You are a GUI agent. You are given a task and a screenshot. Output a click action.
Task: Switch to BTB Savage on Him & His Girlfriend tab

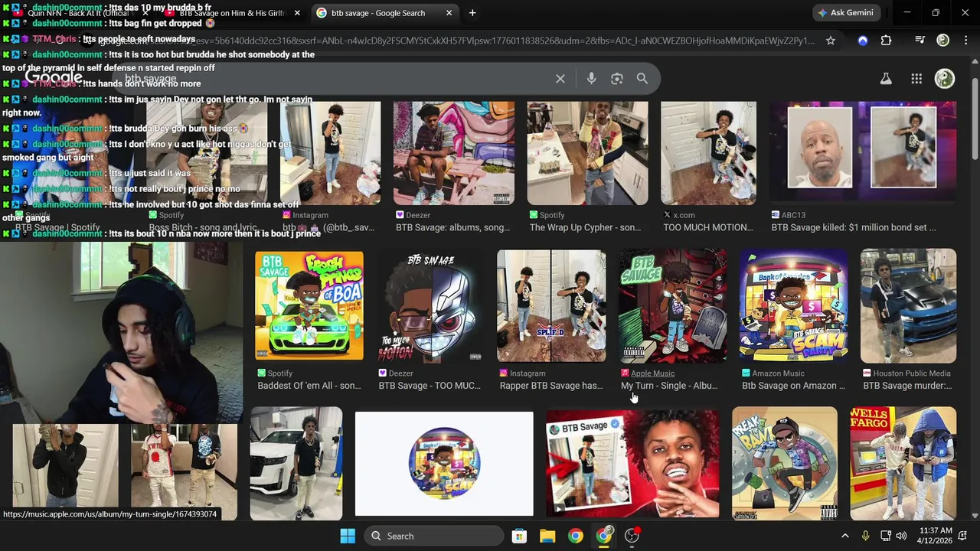(x=232, y=13)
